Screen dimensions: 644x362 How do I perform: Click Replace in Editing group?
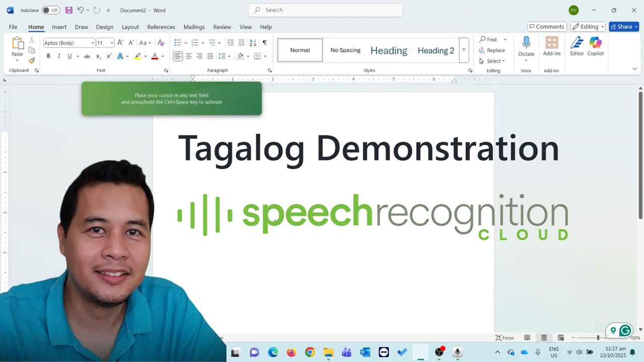pos(492,50)
